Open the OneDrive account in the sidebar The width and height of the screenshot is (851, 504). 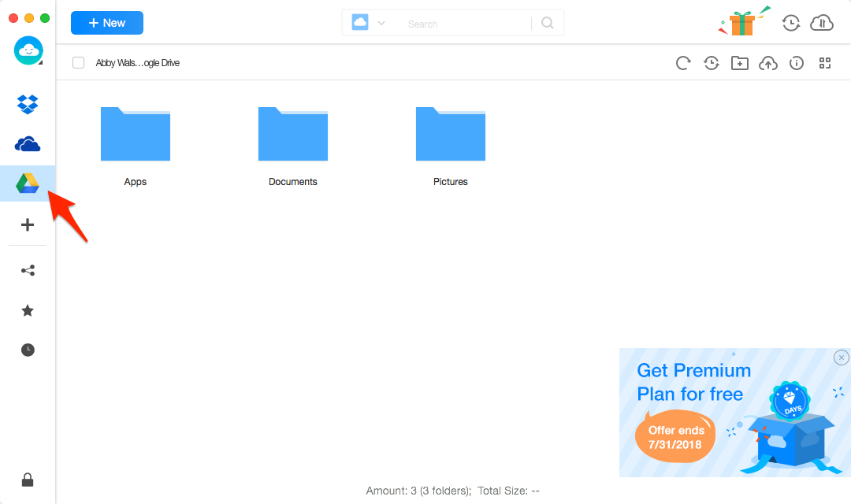tap(28, 143)
